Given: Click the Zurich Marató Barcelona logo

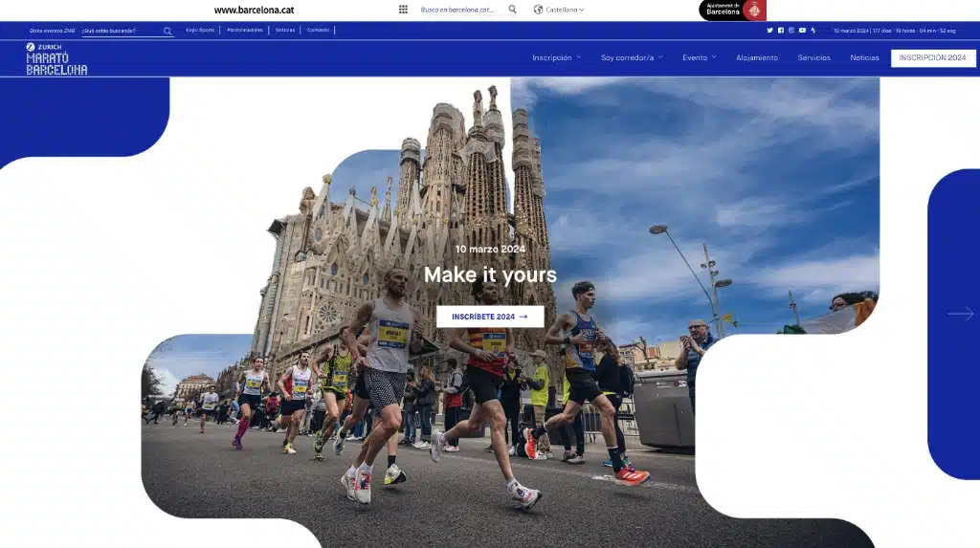Looking at the screenshot, I should pos(56,59).
